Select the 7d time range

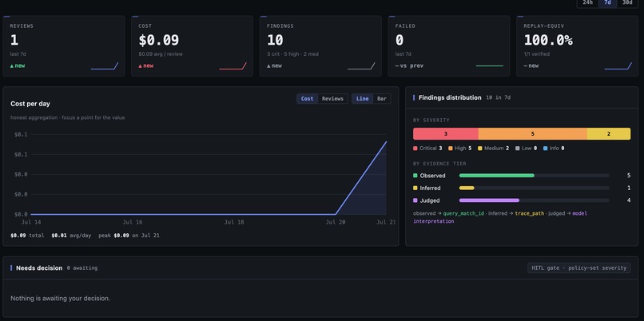click(x=607, y=2)
